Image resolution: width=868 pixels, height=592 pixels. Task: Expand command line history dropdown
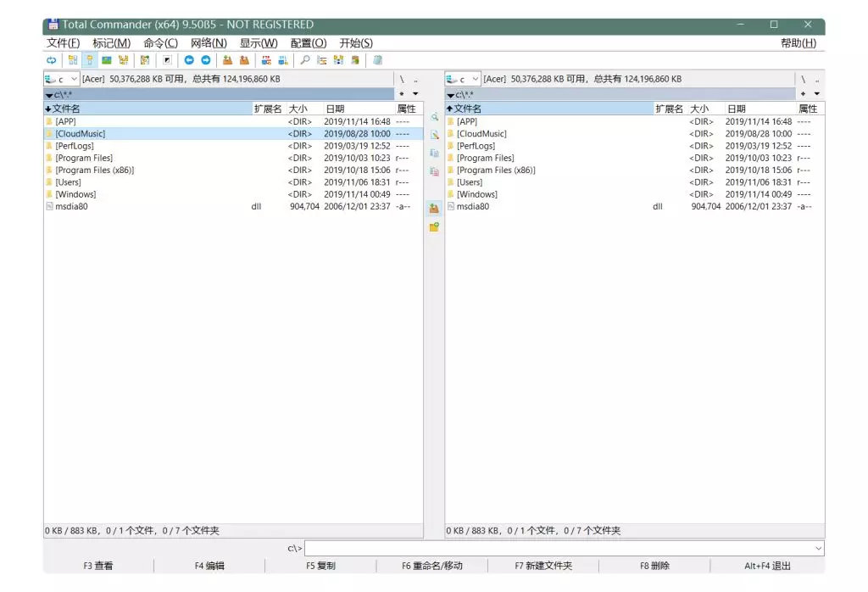[x=818, y=548]
